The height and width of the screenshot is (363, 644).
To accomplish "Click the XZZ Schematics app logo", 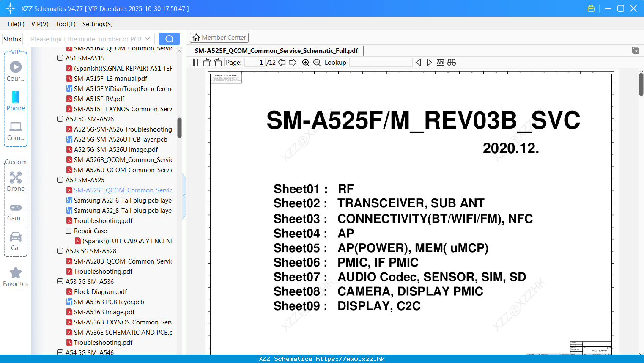I will [x=10, y=8].
